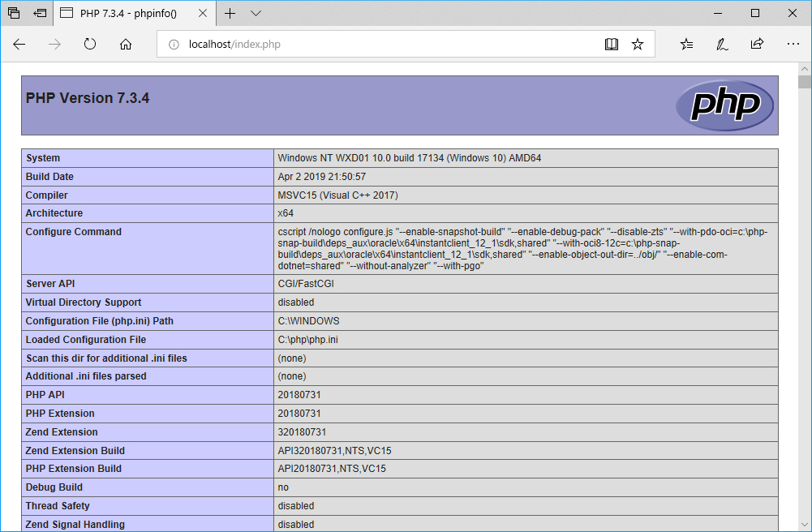Select the PHP 7.3.4 phpinfo tab
Image resolution: width=812 pixels, height=532 pixels.
130,13
